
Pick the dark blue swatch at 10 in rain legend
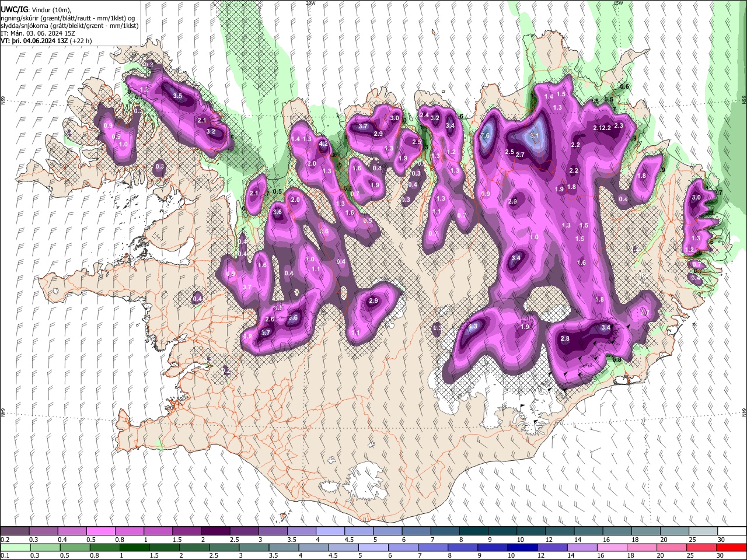(521, 547)
